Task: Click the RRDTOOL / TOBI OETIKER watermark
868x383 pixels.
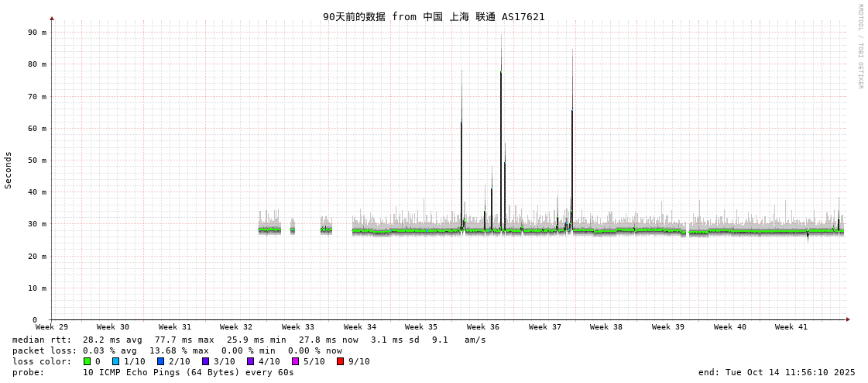Action: coord(859,47)
